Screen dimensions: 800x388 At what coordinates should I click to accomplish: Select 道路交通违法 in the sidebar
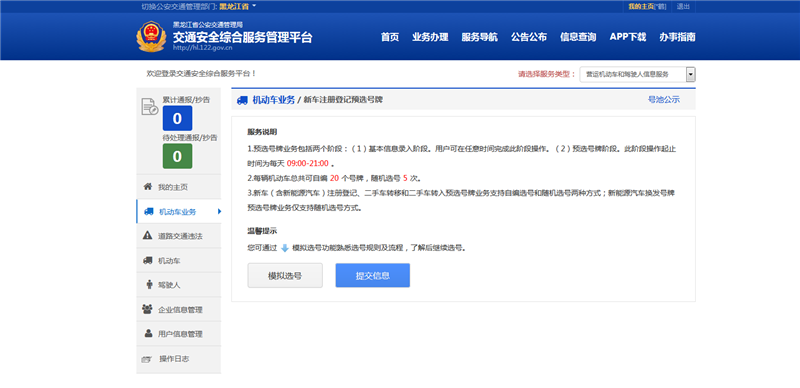tap(179, 236)
